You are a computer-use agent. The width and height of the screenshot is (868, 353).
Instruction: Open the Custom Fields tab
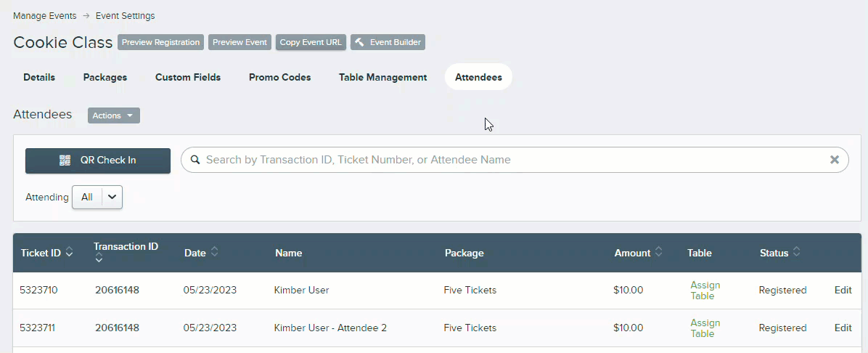coord(188,78)
